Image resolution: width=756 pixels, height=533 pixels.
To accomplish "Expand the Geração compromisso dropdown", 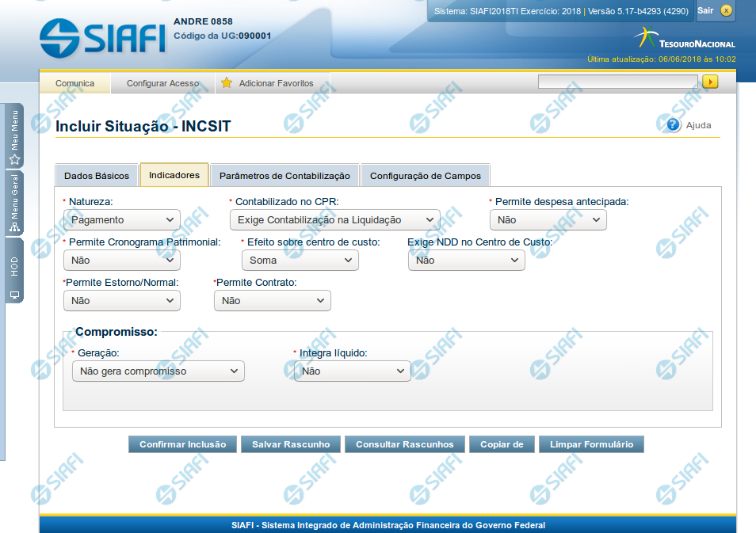I will click(158, 371).
